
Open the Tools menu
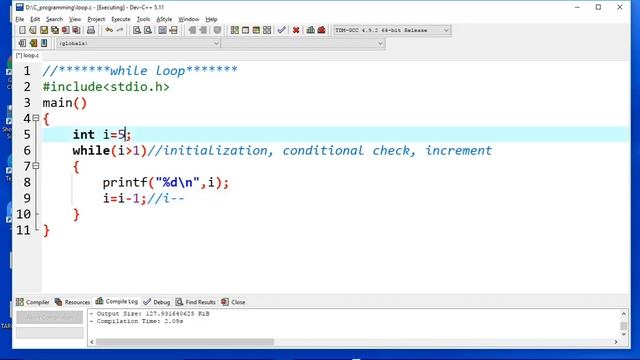pos(143,19)
